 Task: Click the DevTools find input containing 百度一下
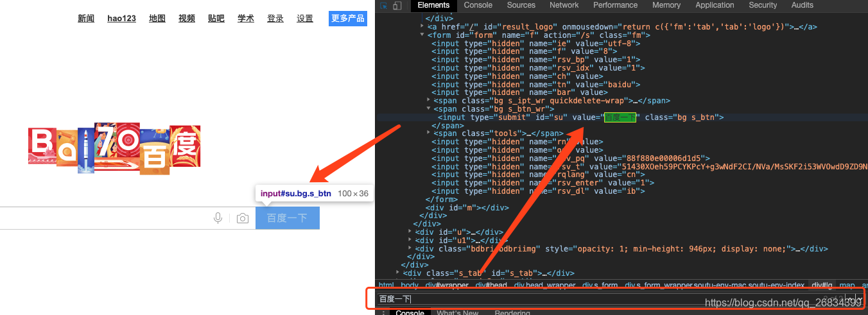click(x=616, y=299)
